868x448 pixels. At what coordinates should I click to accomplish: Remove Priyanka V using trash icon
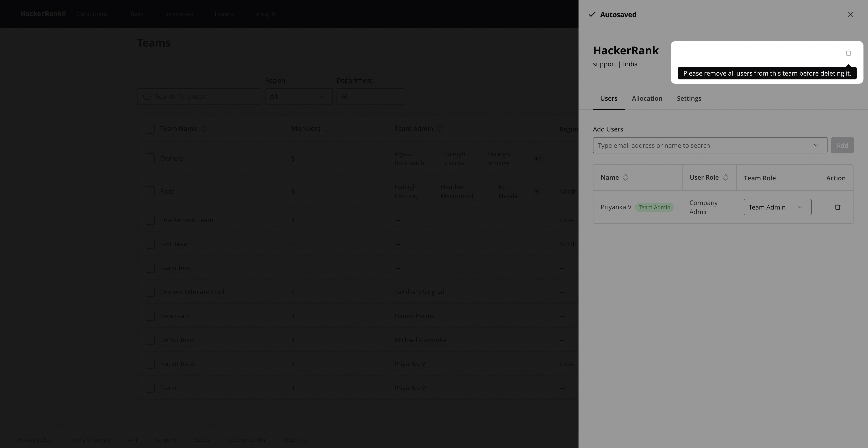(837, 207)
